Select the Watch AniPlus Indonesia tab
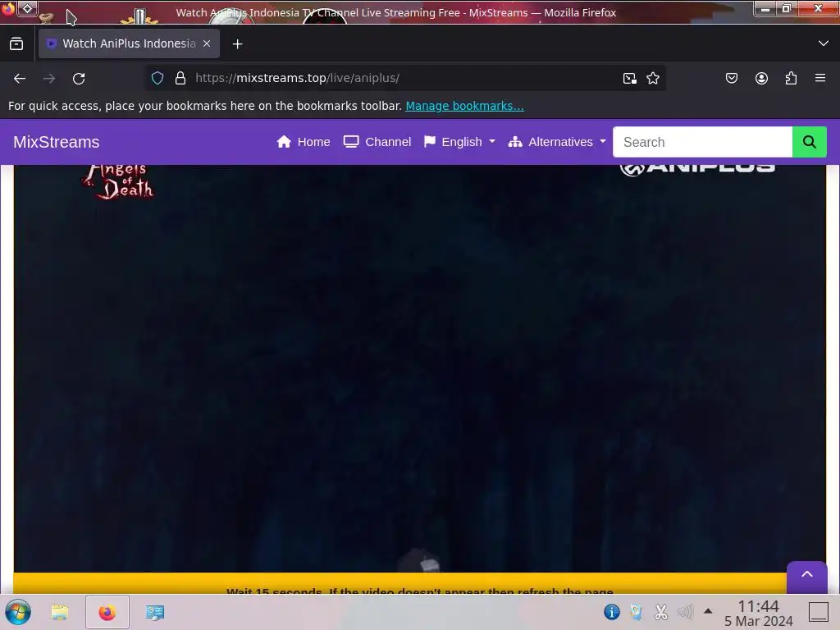Image resolution: width=840 pixels, height=630 pixels. pos(129,43)
